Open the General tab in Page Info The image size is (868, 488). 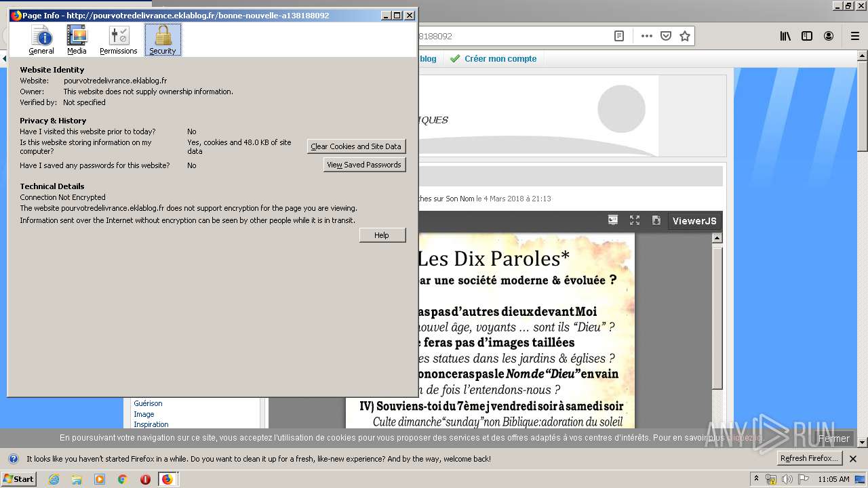(x=41, y=40)
